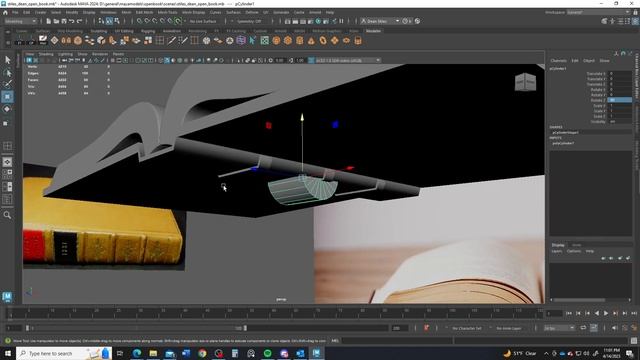This screenshot has width=640, height=360.
Task: Choose the Paint selection brush tool
Action: [x=7, y=84]
